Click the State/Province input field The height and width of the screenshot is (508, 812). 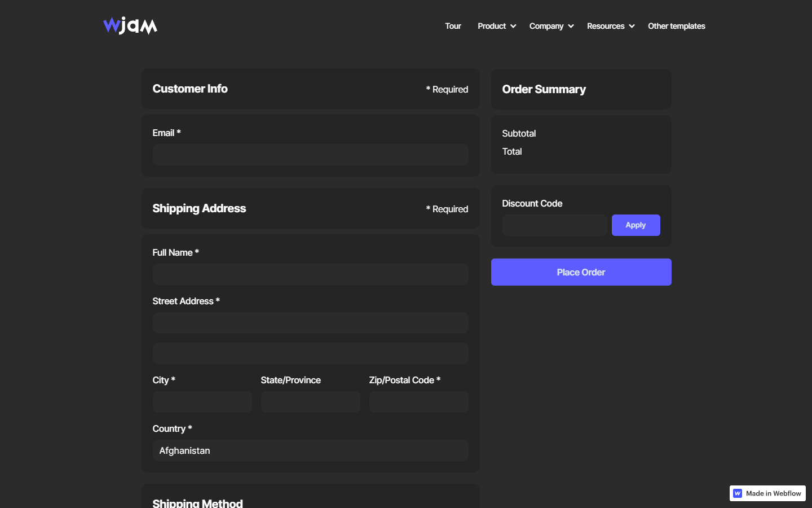click(x=310, y=402)
